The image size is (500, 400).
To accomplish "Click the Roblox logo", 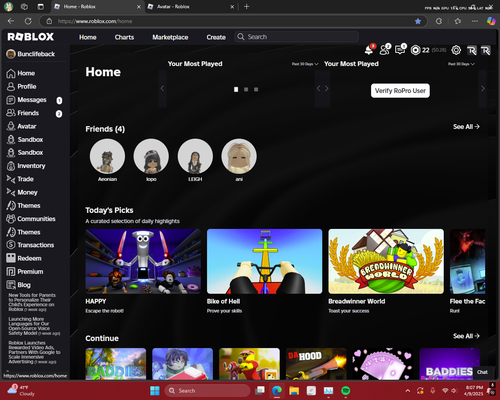I will point(31,37).
